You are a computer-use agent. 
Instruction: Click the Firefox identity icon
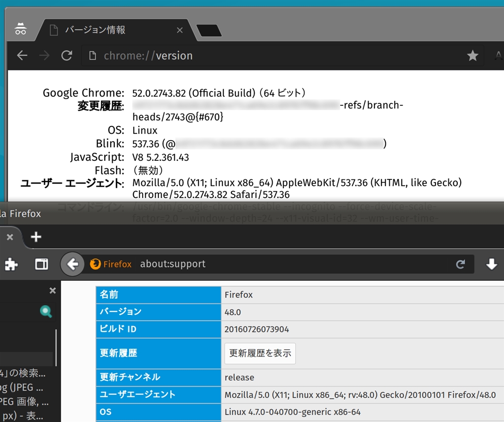pyautogui.click(x=111, y=264)
